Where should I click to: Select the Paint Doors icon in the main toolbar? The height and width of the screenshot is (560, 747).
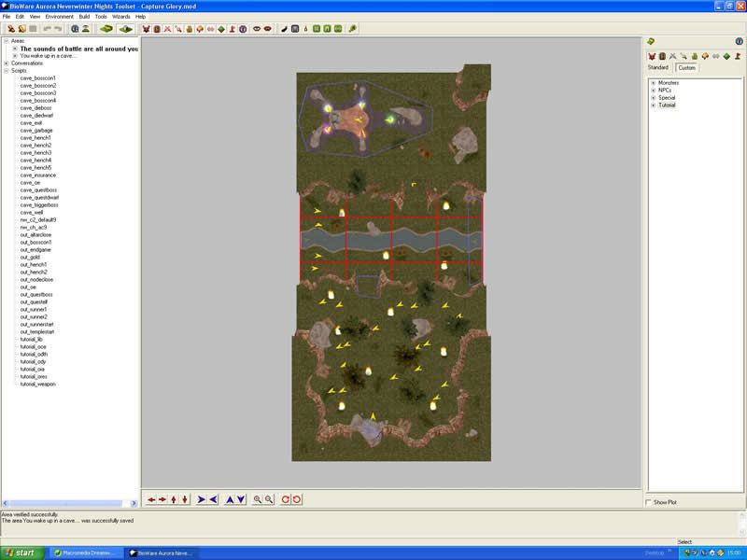157,29
